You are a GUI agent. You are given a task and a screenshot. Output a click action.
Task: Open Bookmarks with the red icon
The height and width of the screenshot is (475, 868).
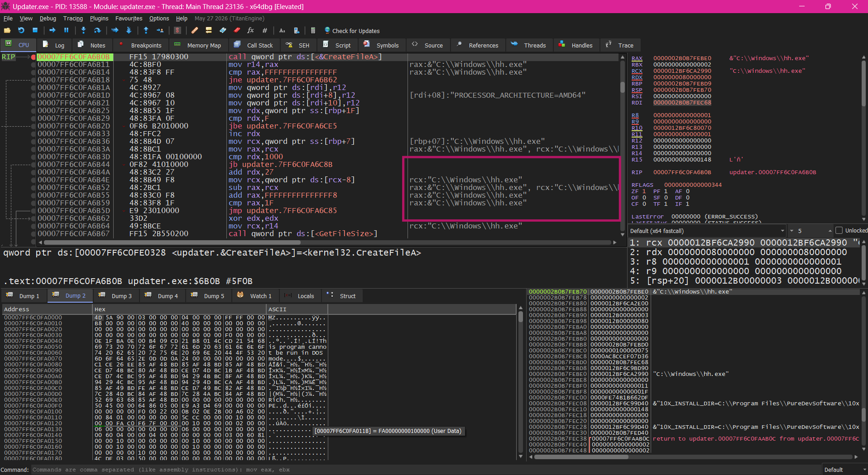(237, 30)
